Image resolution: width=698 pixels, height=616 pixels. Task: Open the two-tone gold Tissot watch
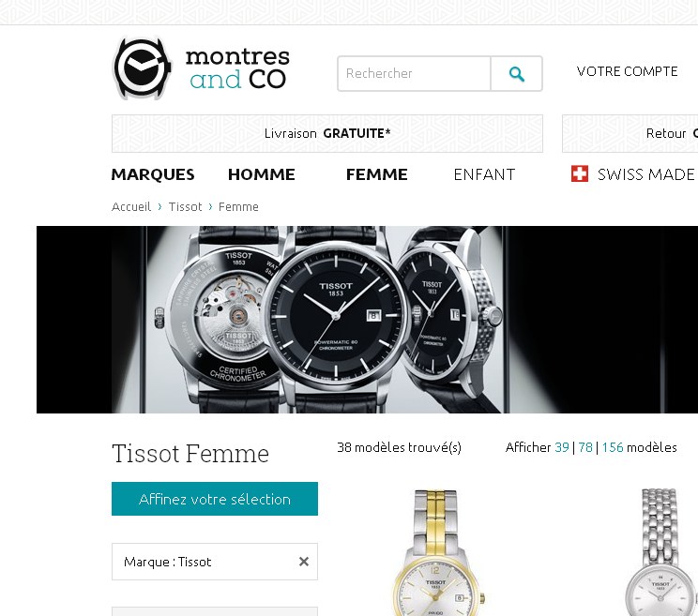tap(436, 553)
